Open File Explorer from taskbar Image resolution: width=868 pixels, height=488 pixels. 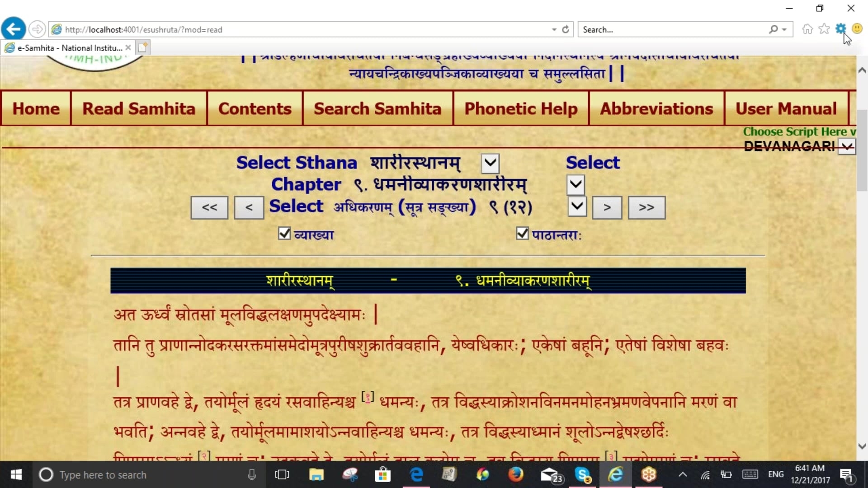[x=316, y=474]
